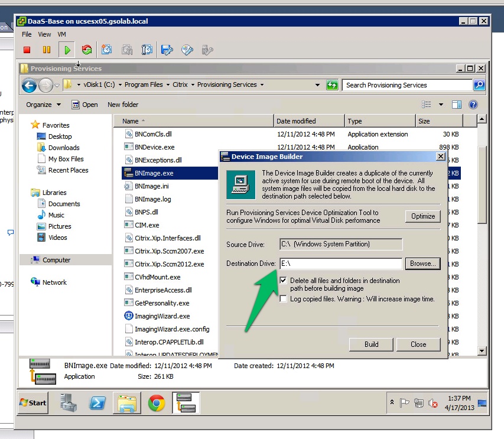This screenshot has width=504, height=439.
Task: Toggle the preview pane icon
Action: point(456,105)
